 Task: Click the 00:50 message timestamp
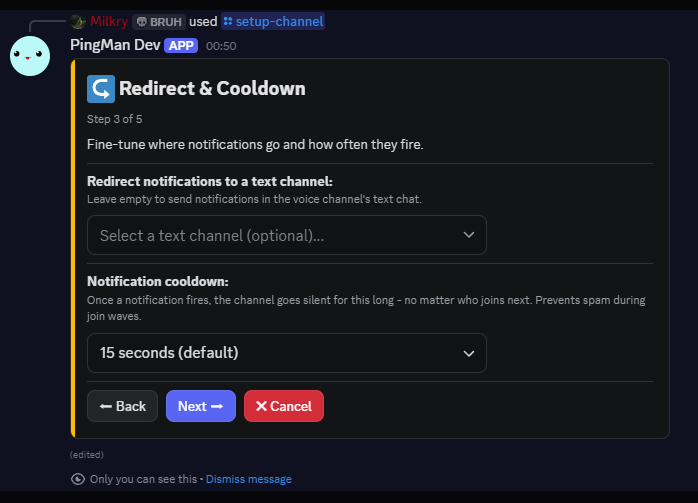[x=221, y=46]
